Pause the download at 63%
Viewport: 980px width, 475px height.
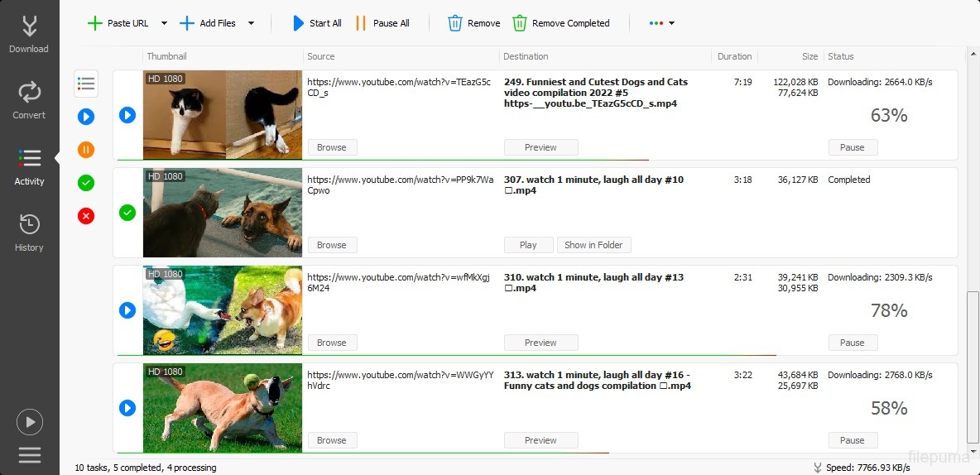pos(853,147)
